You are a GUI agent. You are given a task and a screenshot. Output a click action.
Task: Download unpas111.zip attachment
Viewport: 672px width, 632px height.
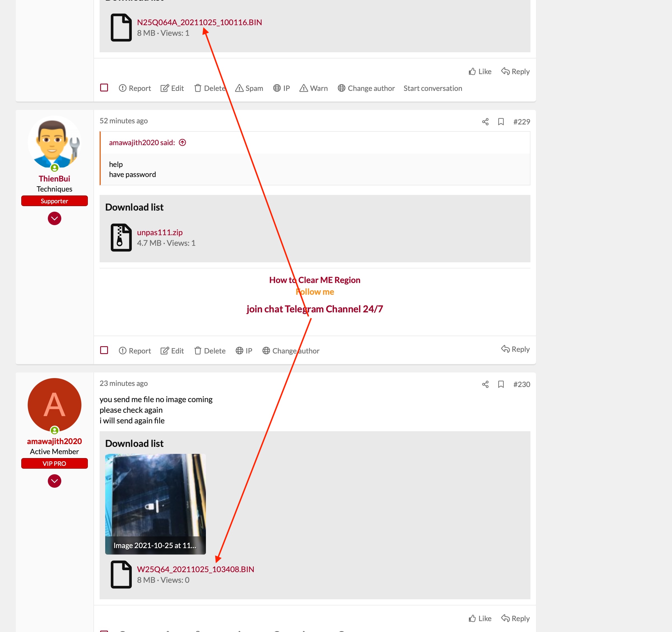[x=159, y=232]
